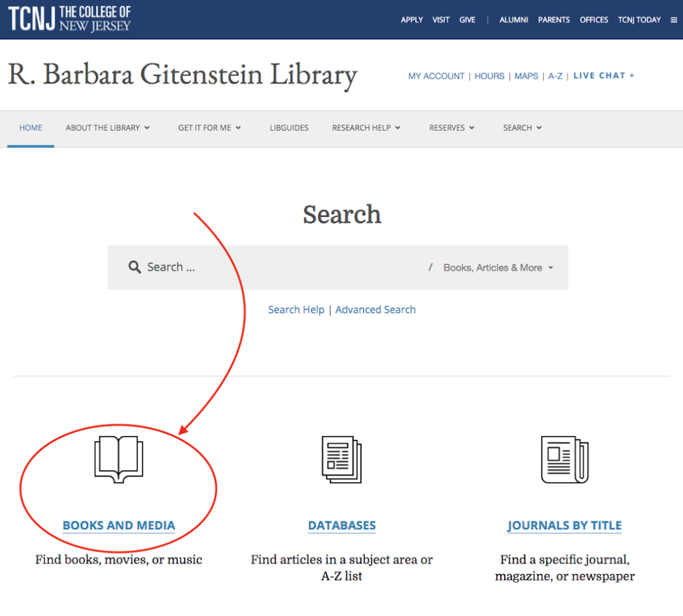Click Apply in the top bar
This screenshot has width=683, height=616.
(412, 20)
